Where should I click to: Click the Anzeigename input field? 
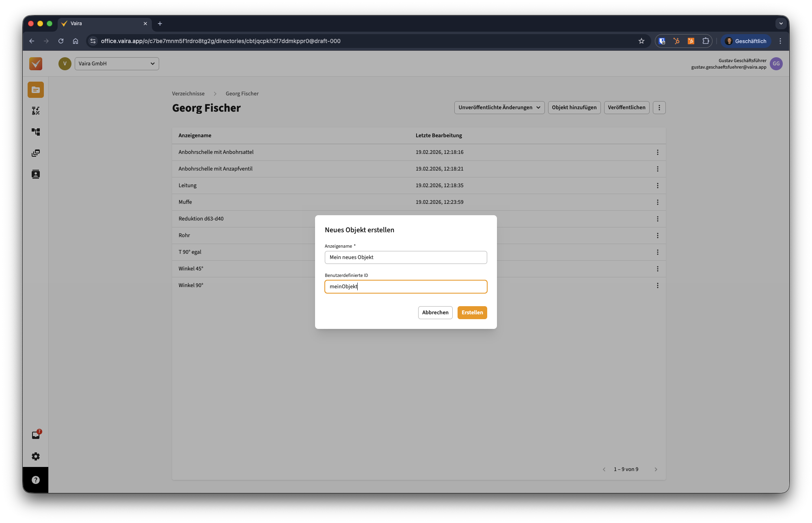click(x=406, y=257)
